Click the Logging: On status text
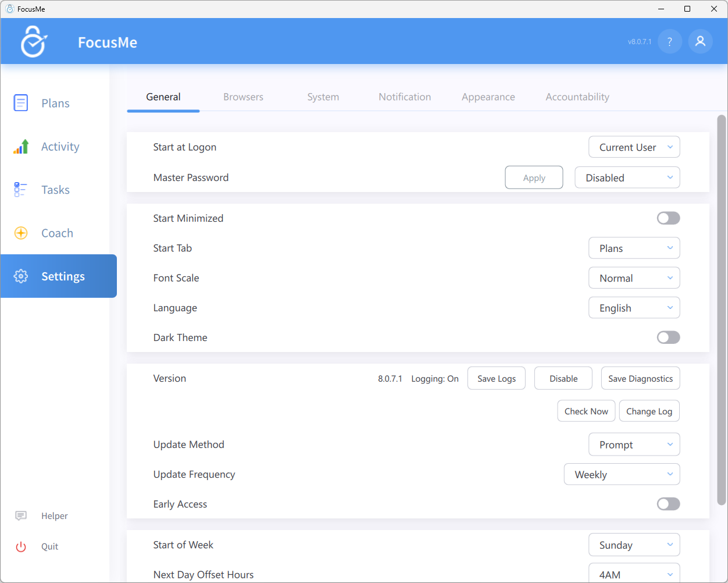This screenshot has width=728, height=583. pos(435,379)
